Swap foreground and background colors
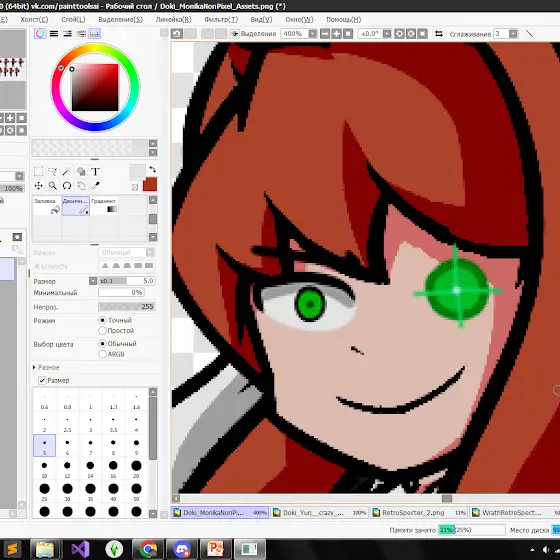Viewport: 560px width, 560px height. coord(152,169)
